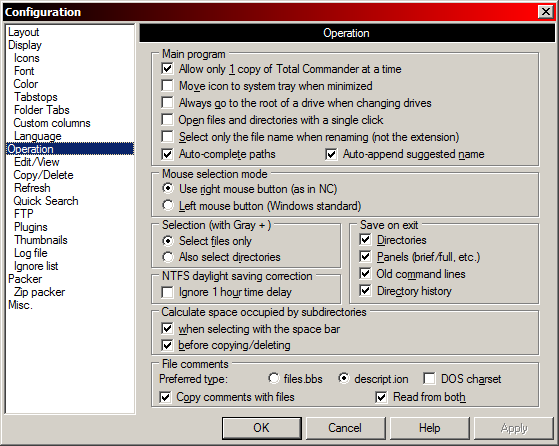Enable Select only the file name when renaming
Screen dimensions: 559x446
point(167,137)
